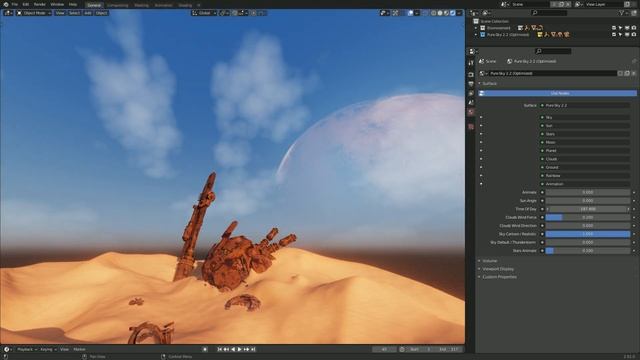Select material preview shading
Screen dimensions: 640x360
pyautogui.click(x=446, y=13)
